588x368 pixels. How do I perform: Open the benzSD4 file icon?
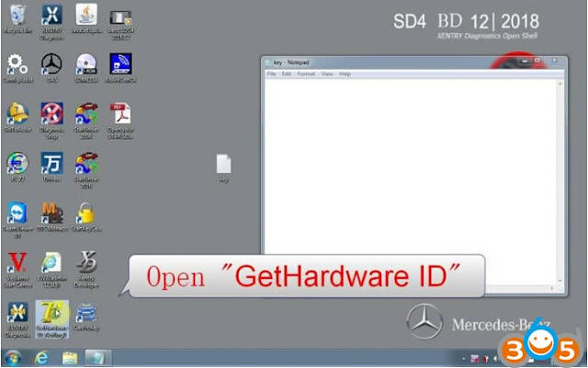click(120, 25)
